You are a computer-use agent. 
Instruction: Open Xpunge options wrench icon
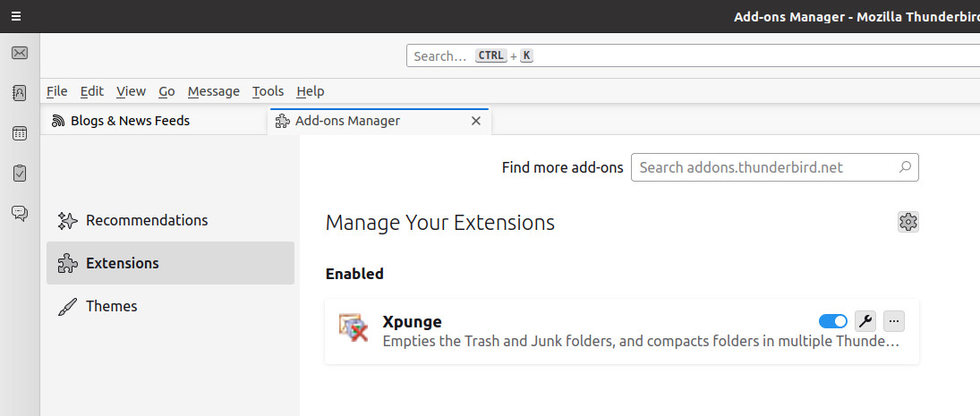tap(865, 321)
